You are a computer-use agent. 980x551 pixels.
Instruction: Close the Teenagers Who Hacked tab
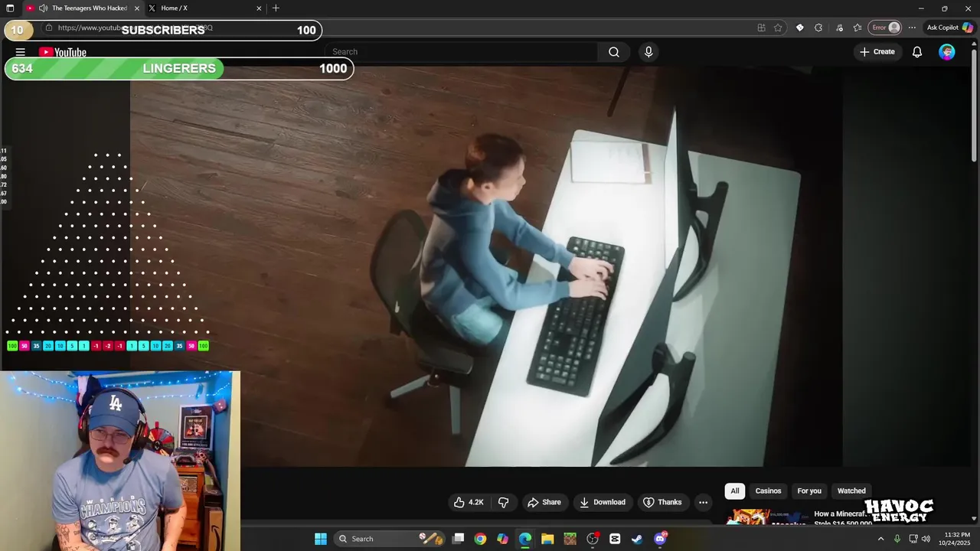pyautogui.click(x=137, y=8)
